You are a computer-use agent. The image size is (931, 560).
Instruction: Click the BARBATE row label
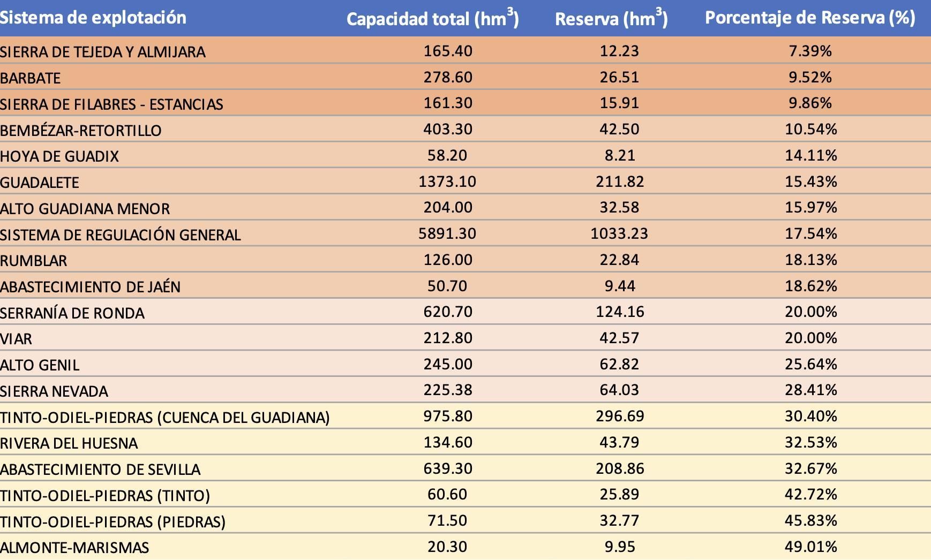[32, 78]
